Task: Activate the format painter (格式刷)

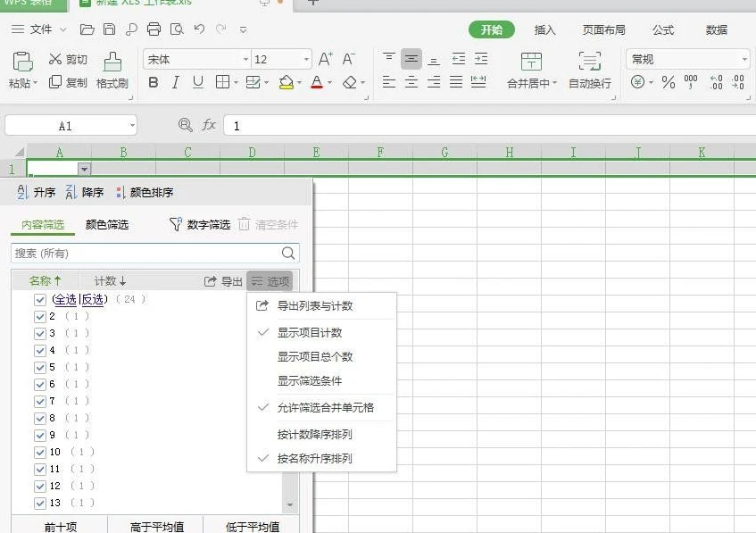Action: pos(112,71)
